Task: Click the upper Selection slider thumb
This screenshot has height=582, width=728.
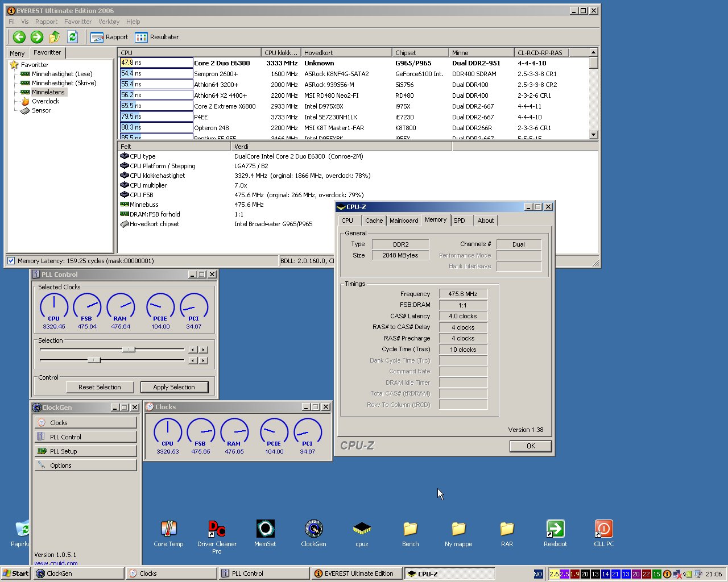Action: click(x=129, y=350)
